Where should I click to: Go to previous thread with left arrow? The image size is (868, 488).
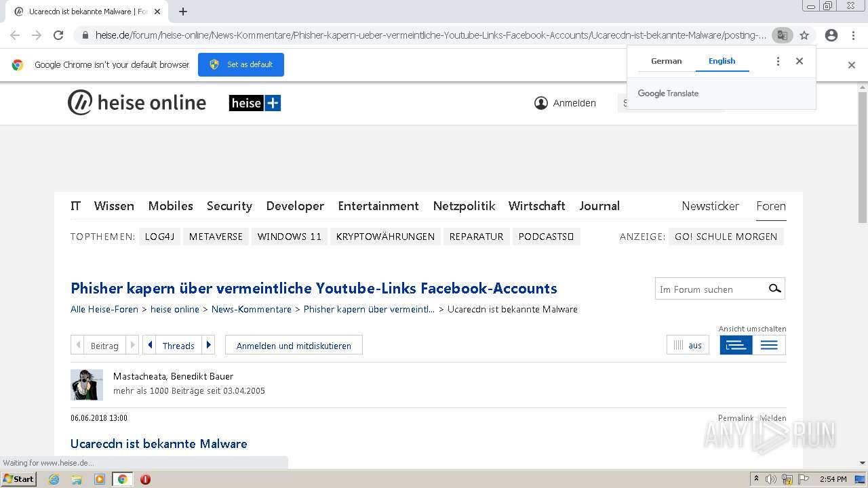pos(150,345)
